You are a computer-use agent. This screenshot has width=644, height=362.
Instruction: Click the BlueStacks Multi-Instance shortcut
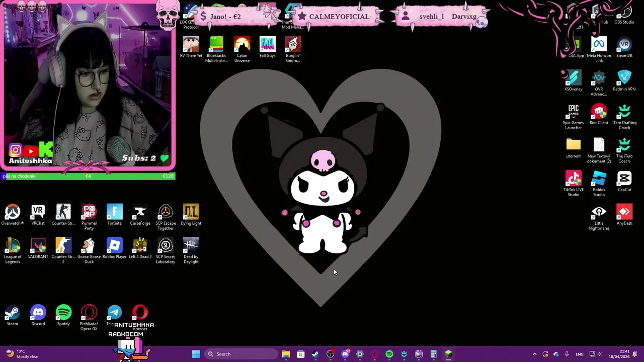coord(216,50)
